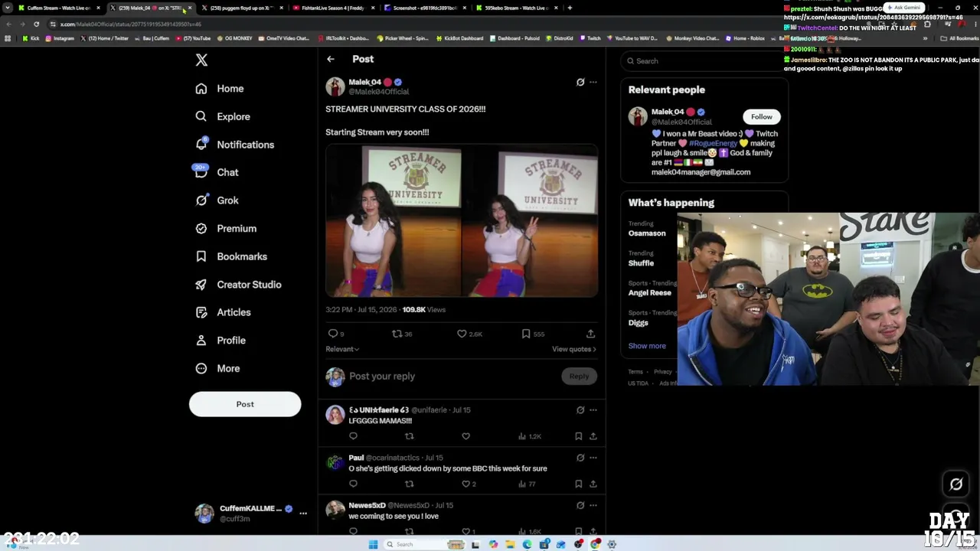Open the Windows Start menu
The image size is (980, 551).
coord(373,544)
